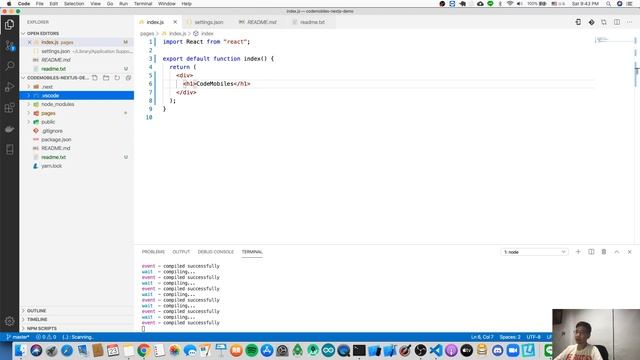The width and height of the screenshot is (640, 360).
Task: Expand the public folder
Action: pyautogui.click(x=77, y=122)
